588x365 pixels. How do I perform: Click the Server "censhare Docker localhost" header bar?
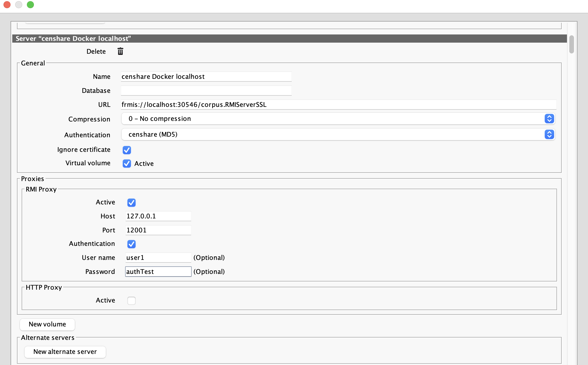pos(289,39)
